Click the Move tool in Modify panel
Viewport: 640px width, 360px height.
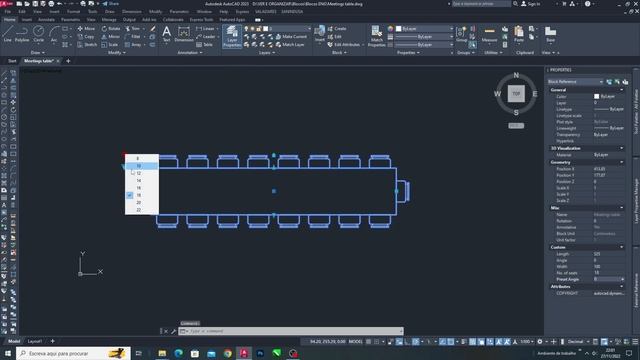(86, 29)
